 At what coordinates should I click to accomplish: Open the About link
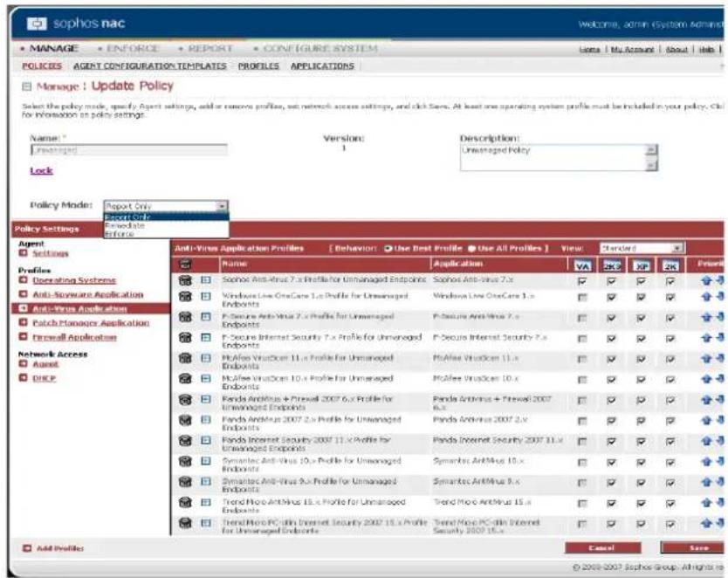click(676, 49)
